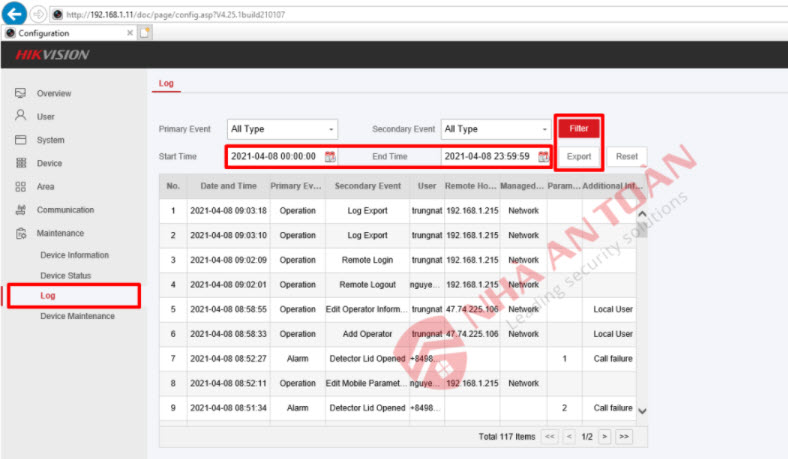This screenshot has height=459, width=788.
Task: Click the Reset button
Action: [x=626, y=157]
